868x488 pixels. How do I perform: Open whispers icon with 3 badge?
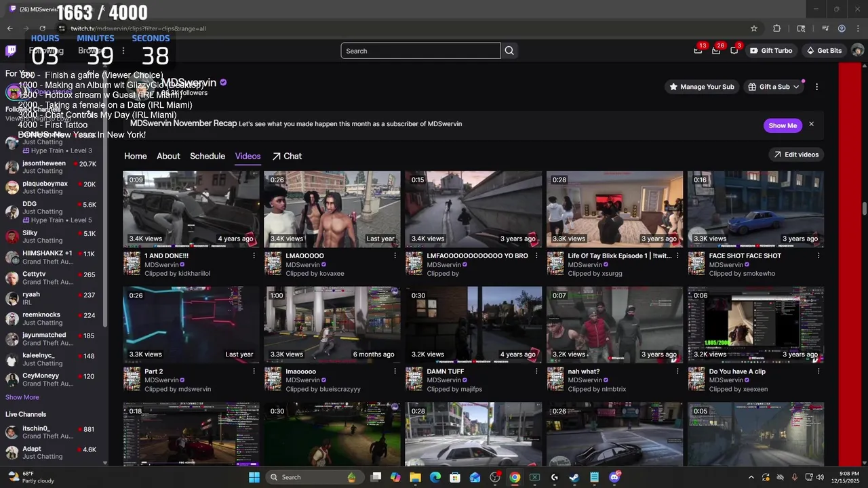[734, 51]
